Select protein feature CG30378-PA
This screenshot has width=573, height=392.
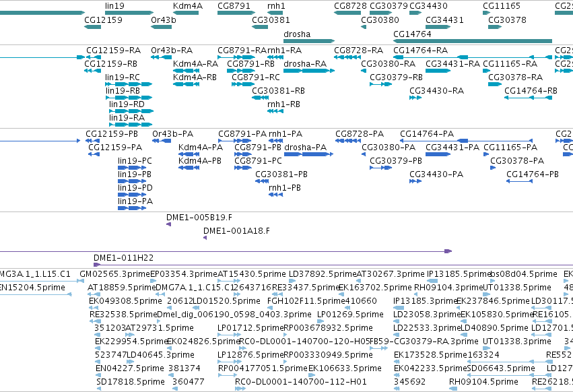point(493,168)
